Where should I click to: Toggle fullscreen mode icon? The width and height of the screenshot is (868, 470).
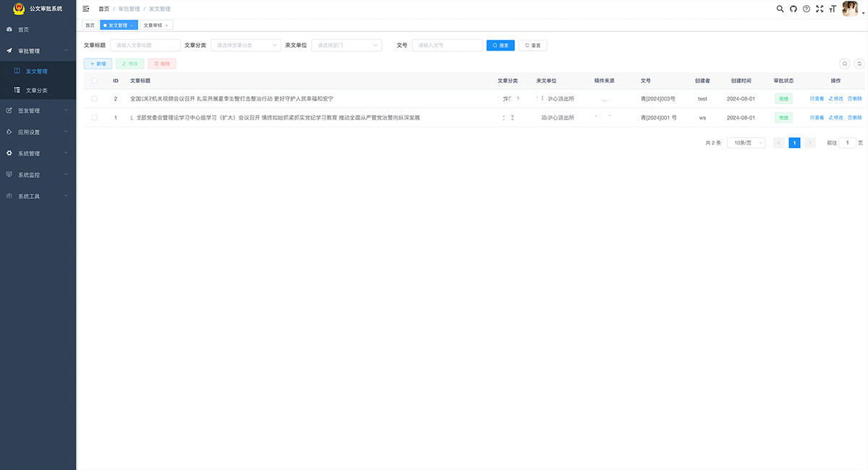tap(820, 9)
